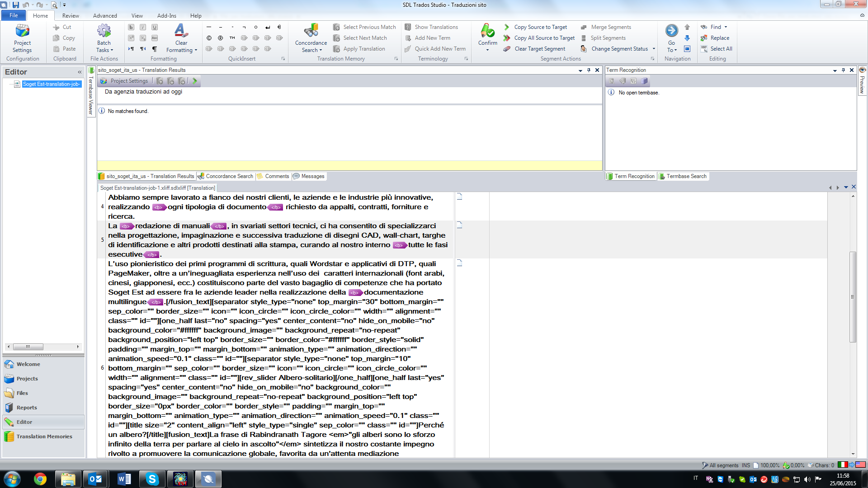Switch to the View ribbon tab
The width and height of the screenshot is (868, 488).
[x=137, y=16]
